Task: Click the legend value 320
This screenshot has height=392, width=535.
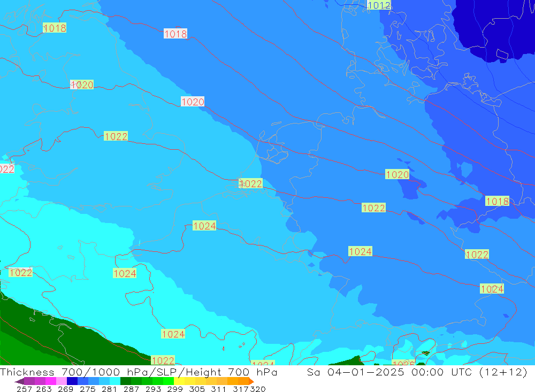Action: [258, 389]
